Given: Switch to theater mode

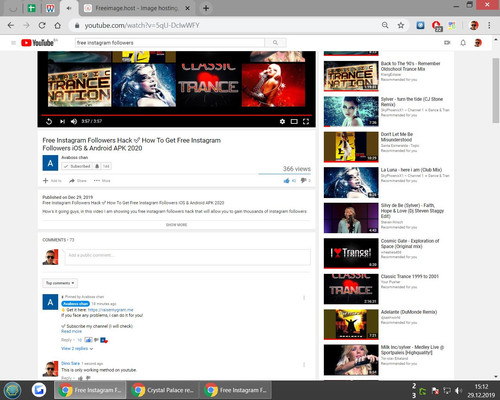Looking at the screenshot, I should (294, 121).
